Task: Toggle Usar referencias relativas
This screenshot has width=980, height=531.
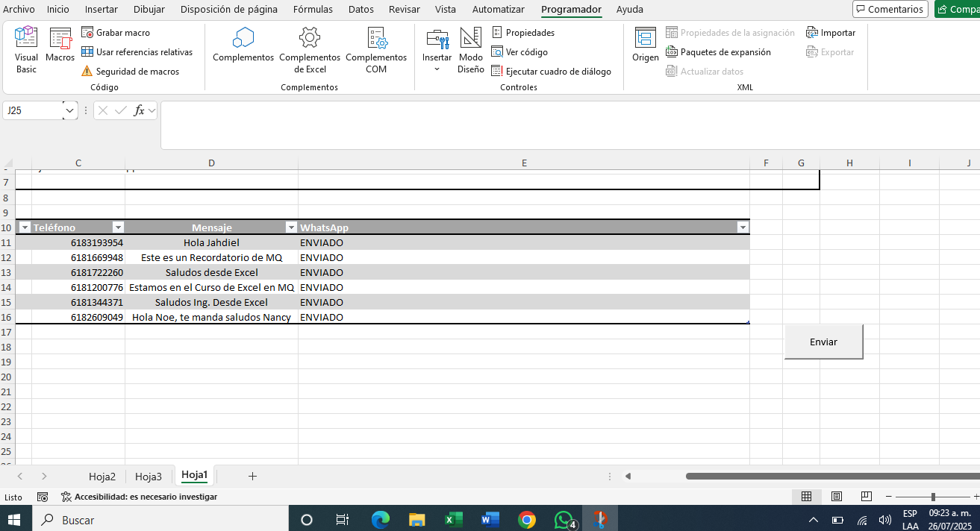Action: coord(137,52)
